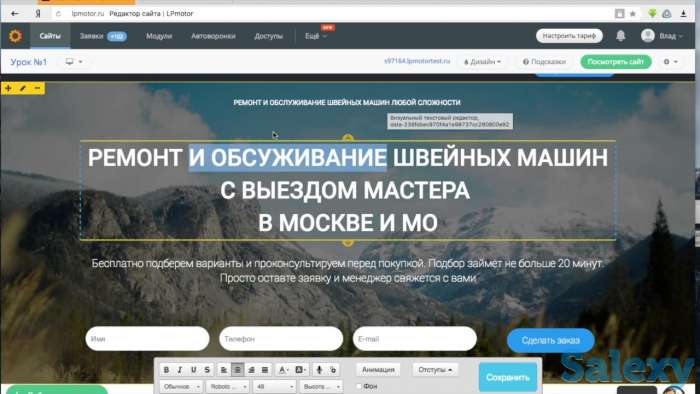
Task: Open the Автоворонки tab
Action: click(213, 36)
